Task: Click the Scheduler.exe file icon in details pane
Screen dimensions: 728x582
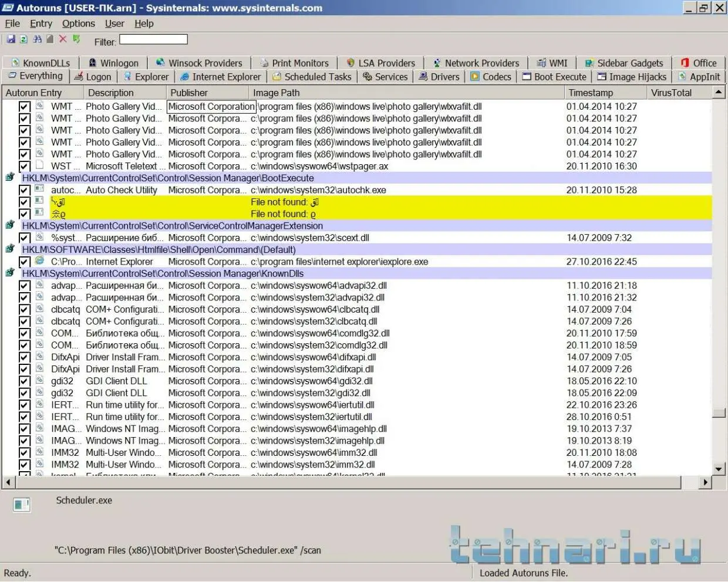Action: coord(22,505)
